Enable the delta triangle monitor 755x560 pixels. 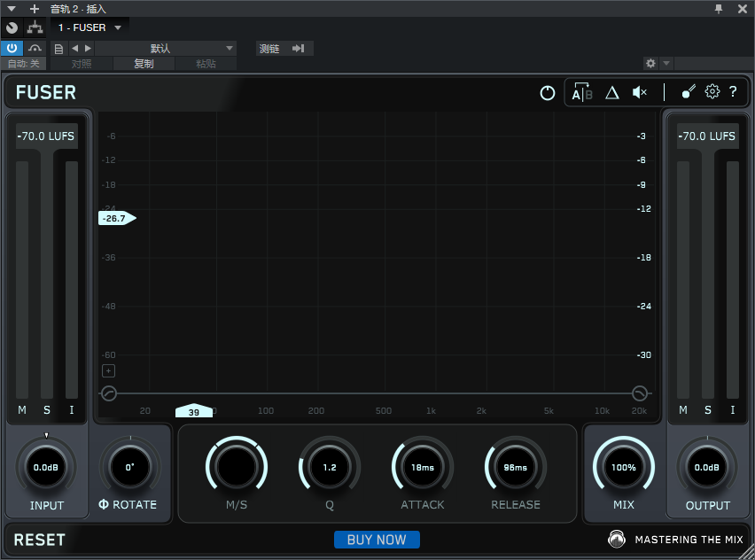coord(612,92)
